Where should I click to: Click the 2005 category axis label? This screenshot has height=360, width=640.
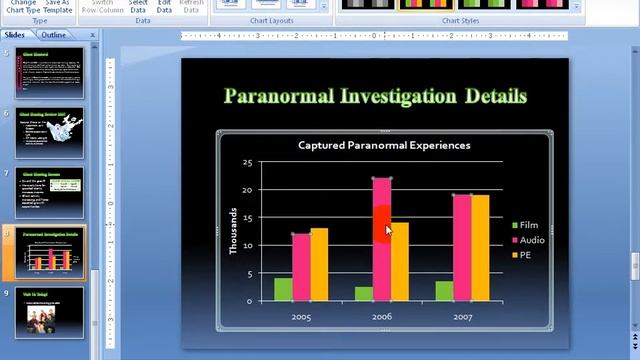tap(301, 317)
